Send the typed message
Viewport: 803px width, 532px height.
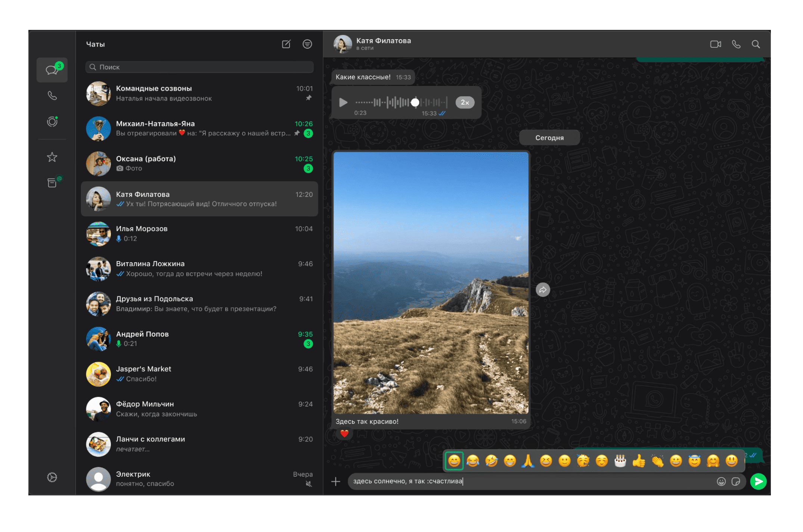[758, 481]
